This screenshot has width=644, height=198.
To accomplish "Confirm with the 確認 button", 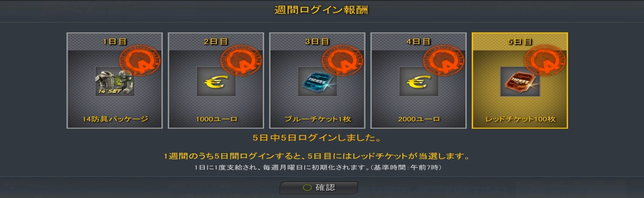I will [x=319, y=188].
